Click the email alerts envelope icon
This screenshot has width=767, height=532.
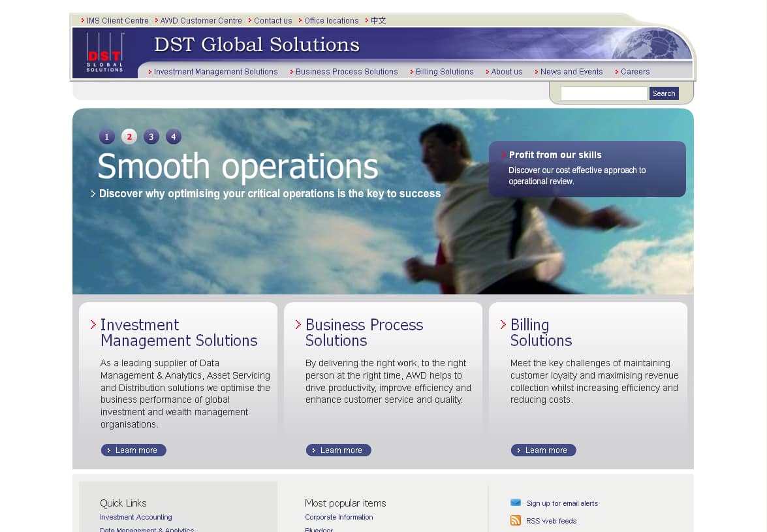pyautogui.click(x=516, y=503)
